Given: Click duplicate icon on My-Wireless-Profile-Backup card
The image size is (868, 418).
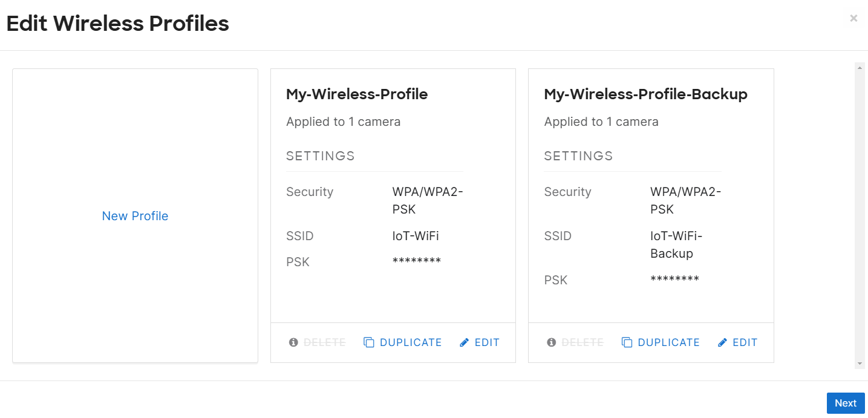Looking at the screenshot, I should pos(627,342).
